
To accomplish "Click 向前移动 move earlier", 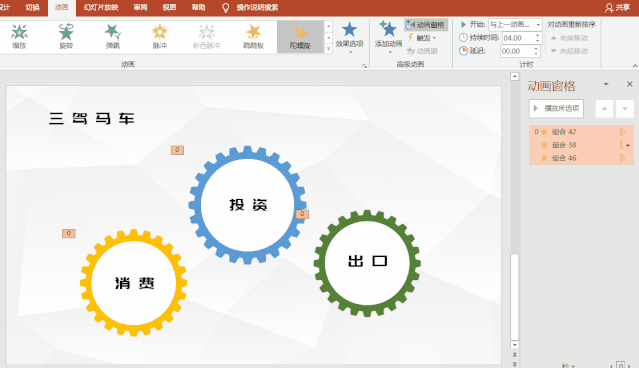I will click(569, 38).
